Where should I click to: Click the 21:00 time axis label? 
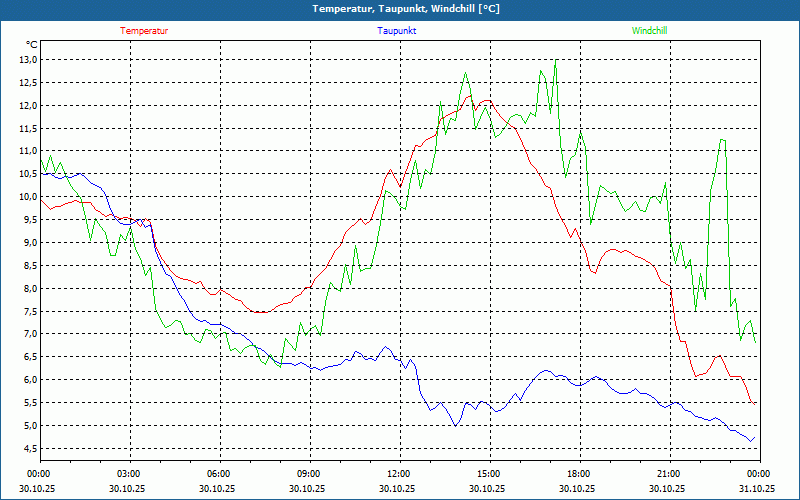click(x=667, y=473)
